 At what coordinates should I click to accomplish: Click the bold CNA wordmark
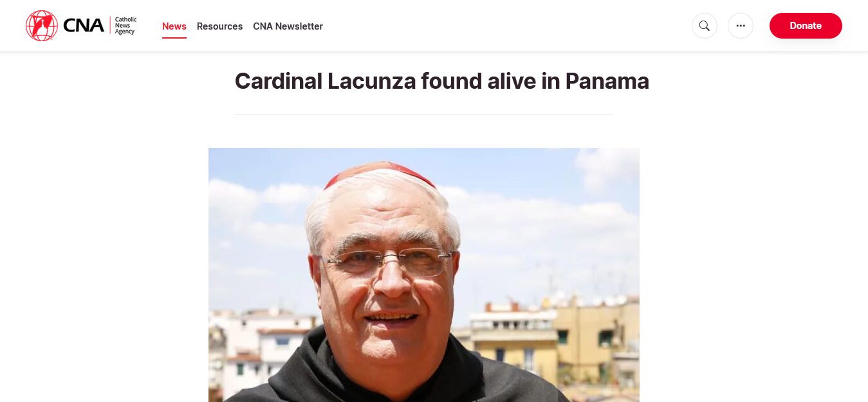tap(84, 26)
